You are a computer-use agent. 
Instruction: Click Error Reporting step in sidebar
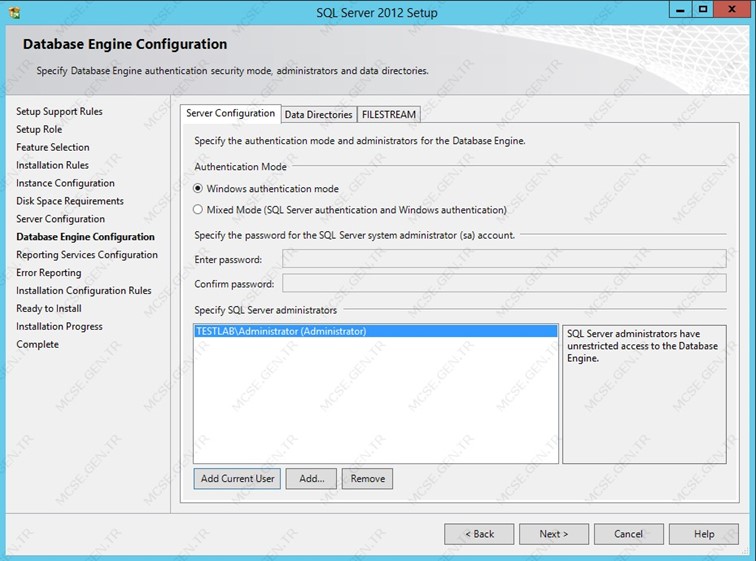tap(49, 273)
